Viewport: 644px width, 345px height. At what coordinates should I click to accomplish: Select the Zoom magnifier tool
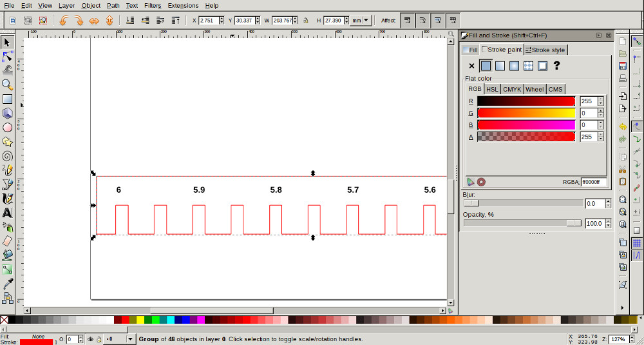coord(7,84)
